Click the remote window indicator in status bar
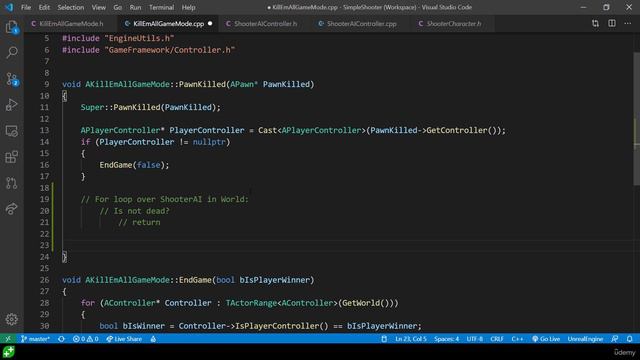 coord(8,339)
